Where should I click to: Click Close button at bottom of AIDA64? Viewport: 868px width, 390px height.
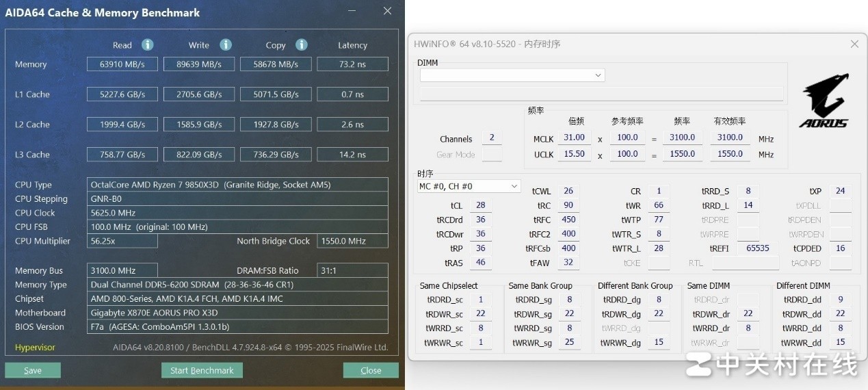pos(371,370)
